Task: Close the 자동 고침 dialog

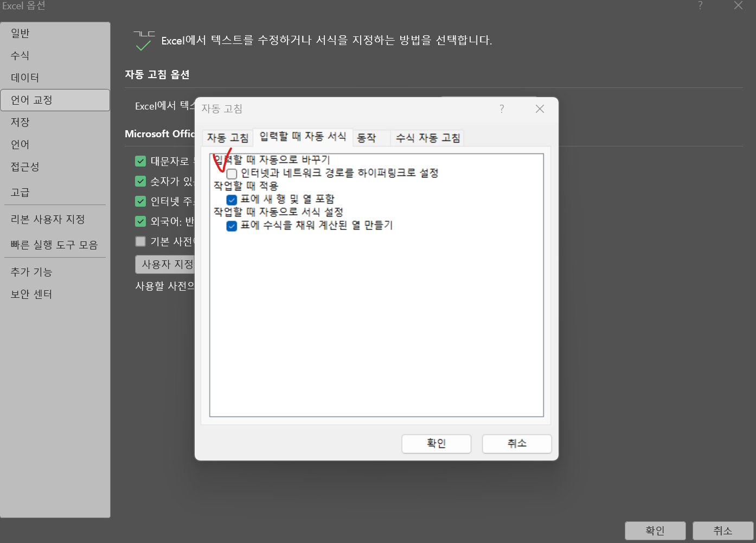Action: pyautogui.click(x=540, y=109)
